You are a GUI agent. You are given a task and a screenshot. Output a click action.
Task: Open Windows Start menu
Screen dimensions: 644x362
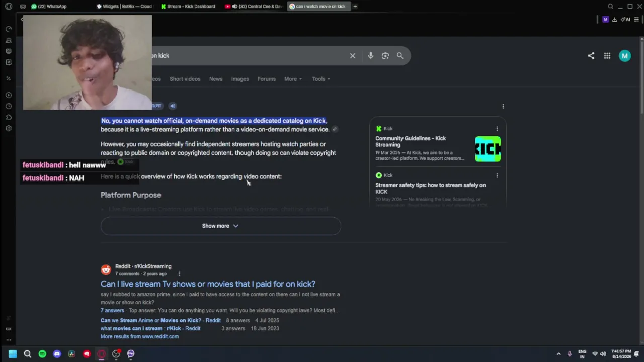tap(13, 354)
